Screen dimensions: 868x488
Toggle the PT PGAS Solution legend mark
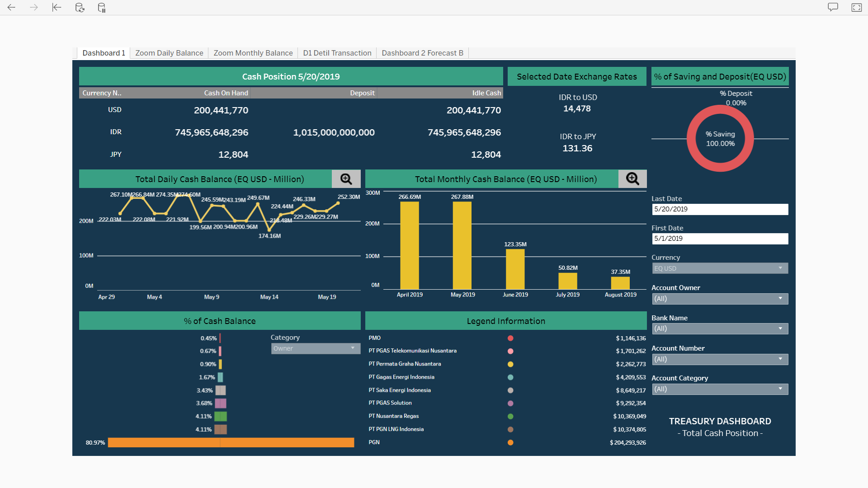click(510, 403)
